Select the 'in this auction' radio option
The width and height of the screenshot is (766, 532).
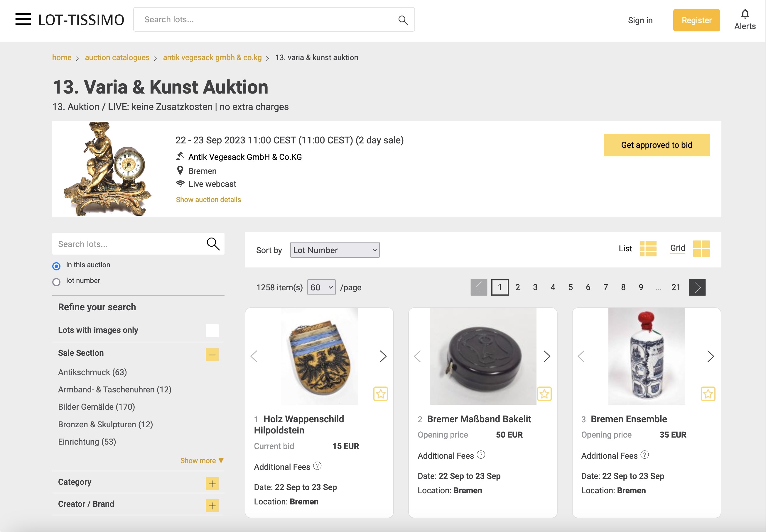pos(56,266)
